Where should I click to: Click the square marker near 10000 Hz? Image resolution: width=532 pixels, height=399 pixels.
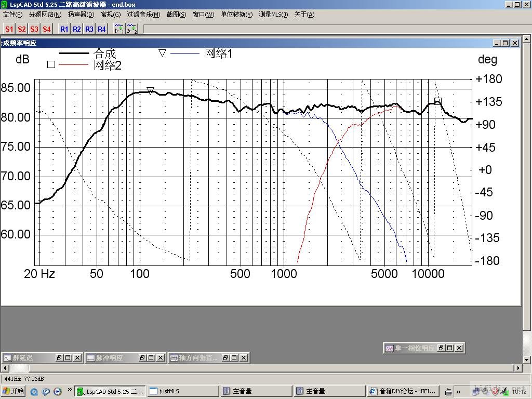(x=438, y=101)
